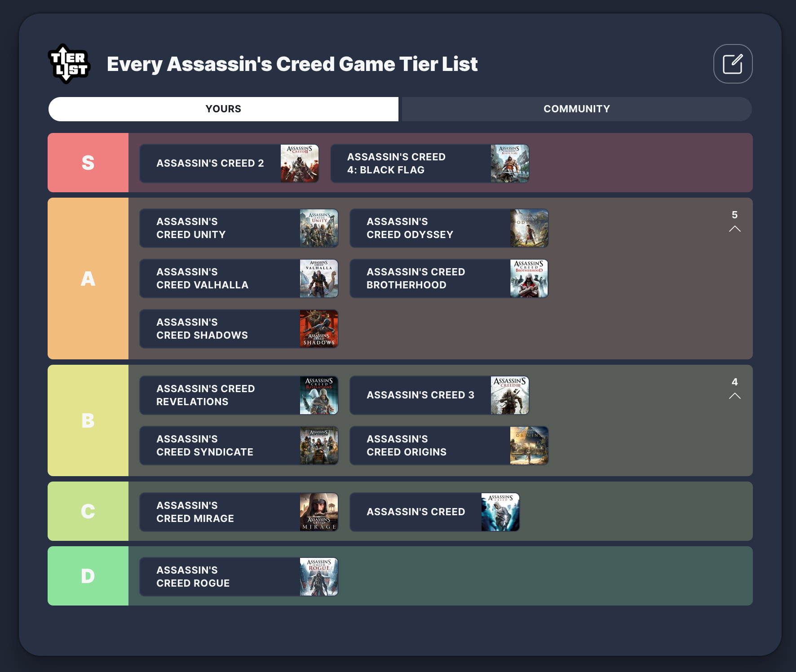Click the Mirage cover thumbnail
Image resolution: width=796 pixels, height=672 pixels.
coord(319,512)
